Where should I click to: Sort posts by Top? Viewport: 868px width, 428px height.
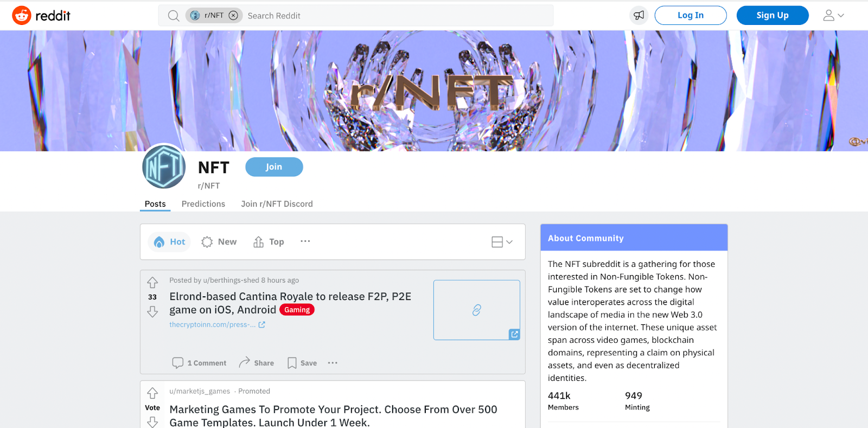click(x=269, y=242)
